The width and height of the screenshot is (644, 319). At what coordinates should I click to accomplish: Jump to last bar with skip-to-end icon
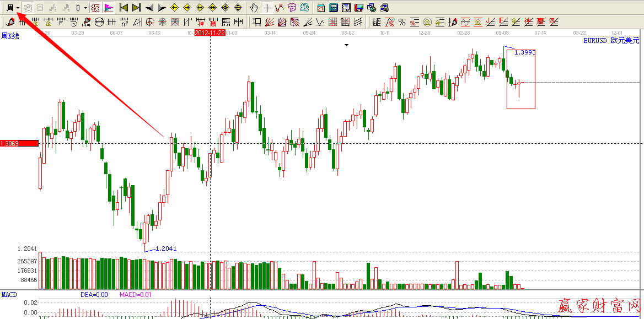click(x=136, y=8)
